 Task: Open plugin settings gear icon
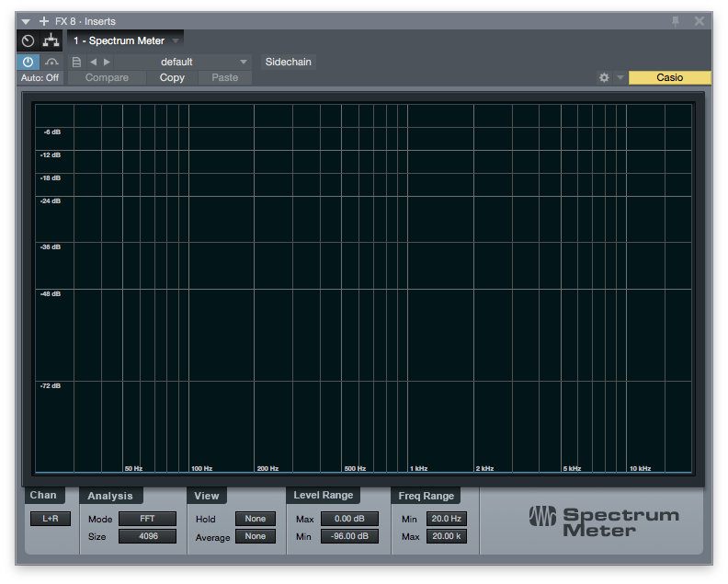[604, 78]
